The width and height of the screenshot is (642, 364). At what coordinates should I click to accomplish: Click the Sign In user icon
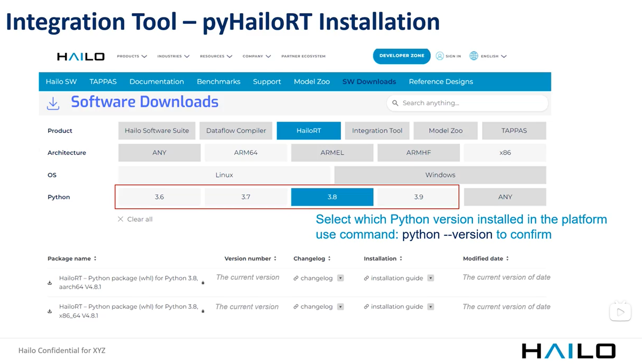click(440, 56)
